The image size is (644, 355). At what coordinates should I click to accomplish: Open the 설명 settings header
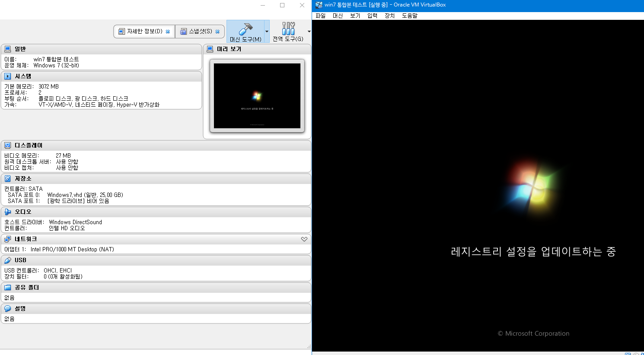(20, 308)
